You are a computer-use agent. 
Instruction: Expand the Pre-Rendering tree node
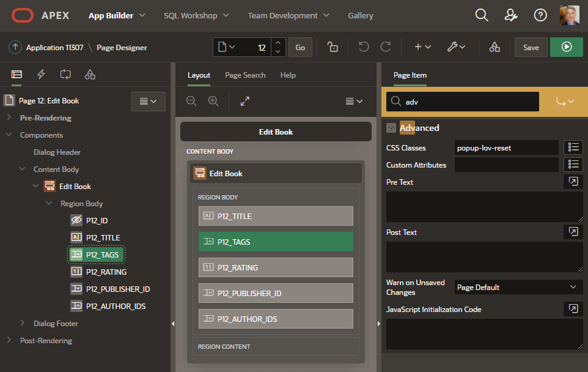(x=9, y=118)
